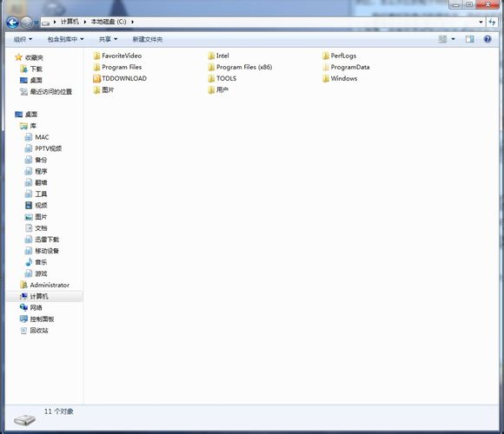Viewport: 504px width, 434px height.
Task: Click the 新建文件夹 button
Action: coord(148,39)
